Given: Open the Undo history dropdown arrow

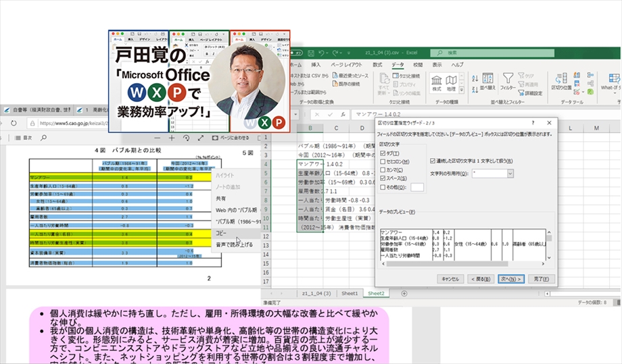Looking at the screenshot, I should click(x=328, y=53).
